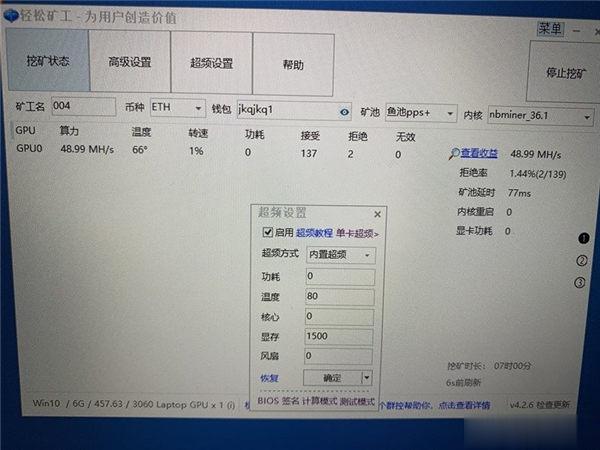
Task: Click the accepted shares value 137
Action: pos(309,153)
